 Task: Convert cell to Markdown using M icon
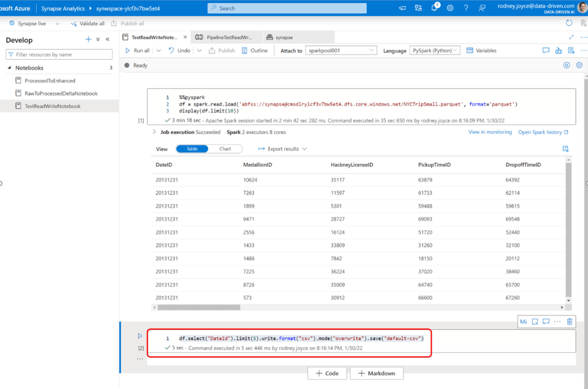pos(523,321)
